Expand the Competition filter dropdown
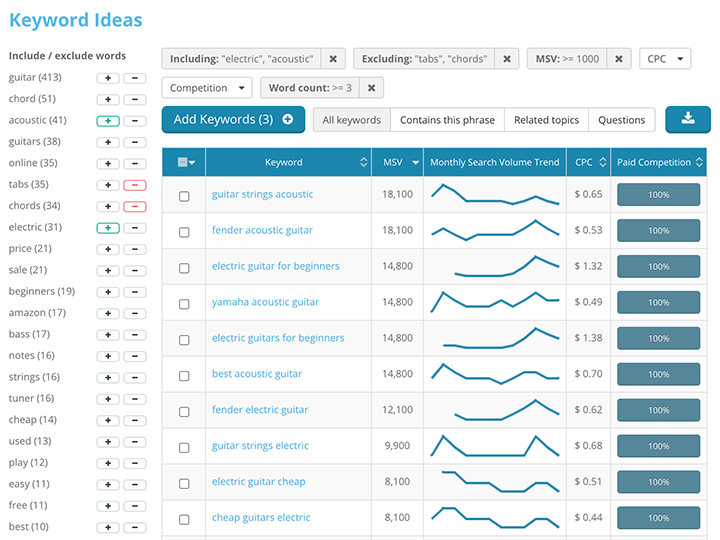Viewport: 720px width, 540px height. click(x=206, y=88)
